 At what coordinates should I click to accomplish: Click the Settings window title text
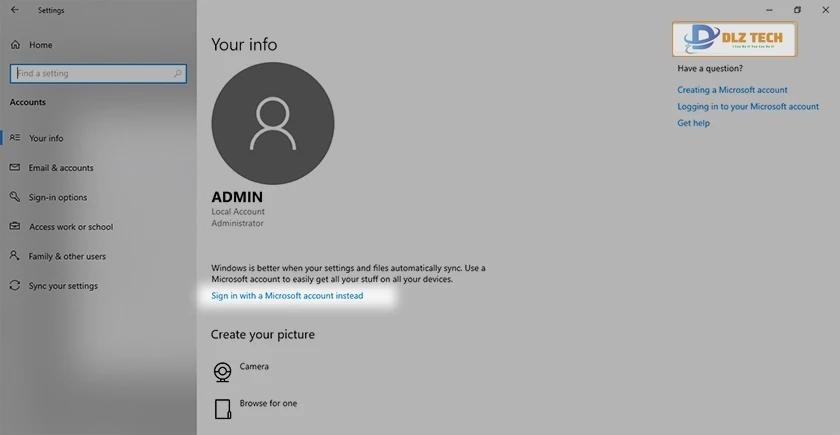point(50,10)
